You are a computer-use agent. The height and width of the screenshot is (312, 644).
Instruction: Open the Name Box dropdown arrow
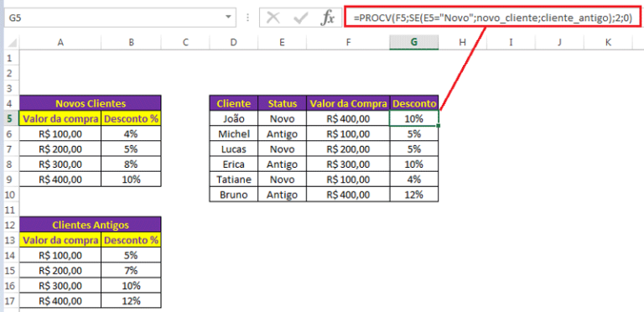[228, 18]
